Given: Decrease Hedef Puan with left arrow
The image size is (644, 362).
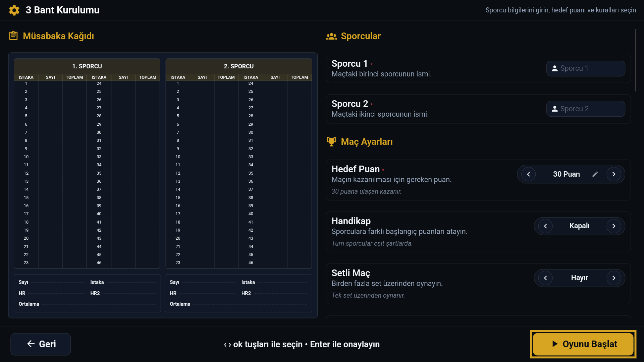Looking at the screenshot, I should click(529, 174).
